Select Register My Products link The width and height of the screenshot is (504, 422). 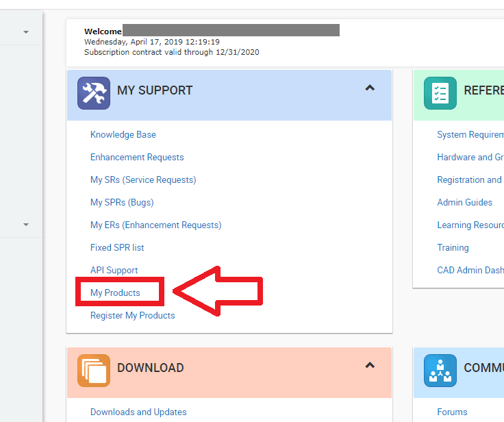pos(132,316)
